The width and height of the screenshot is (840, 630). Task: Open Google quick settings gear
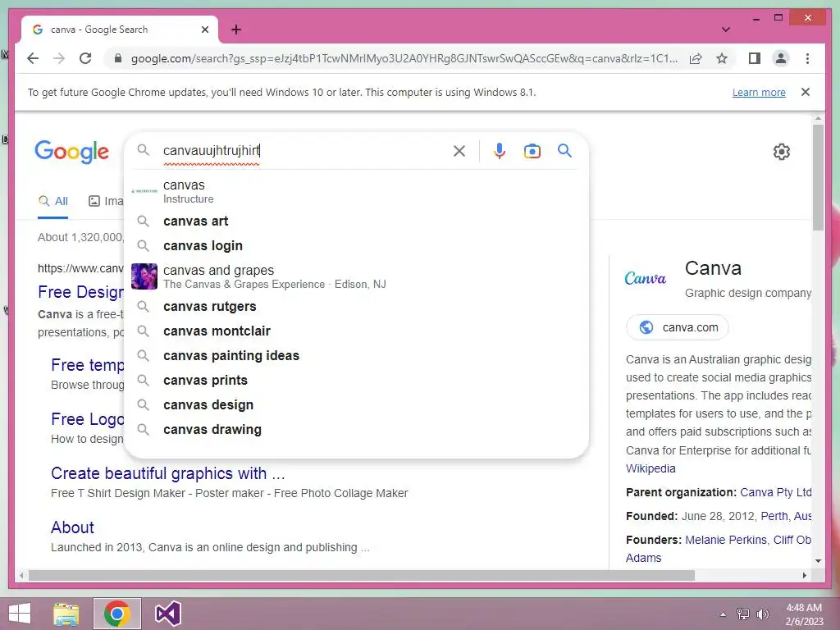pos(781,152)
